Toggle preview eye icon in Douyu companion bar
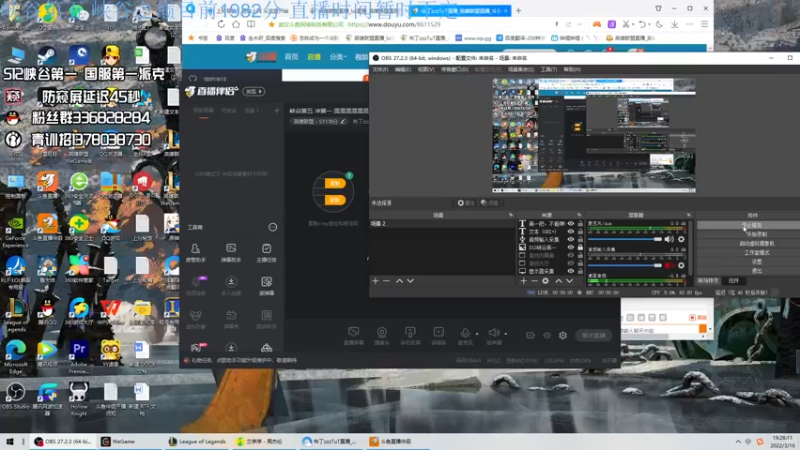Screen dimensions: 800x450 pos(547,335)
